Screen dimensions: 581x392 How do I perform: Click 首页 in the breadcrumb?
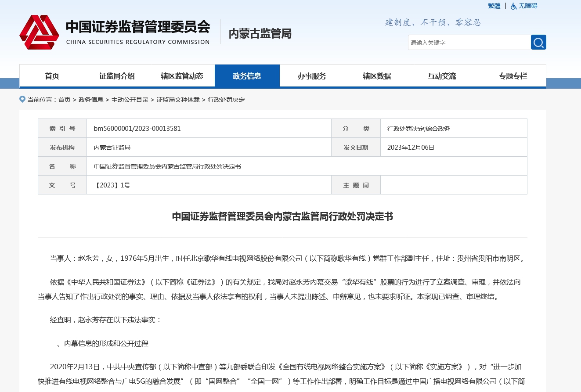pyautogui.click(x=64, y=100)
